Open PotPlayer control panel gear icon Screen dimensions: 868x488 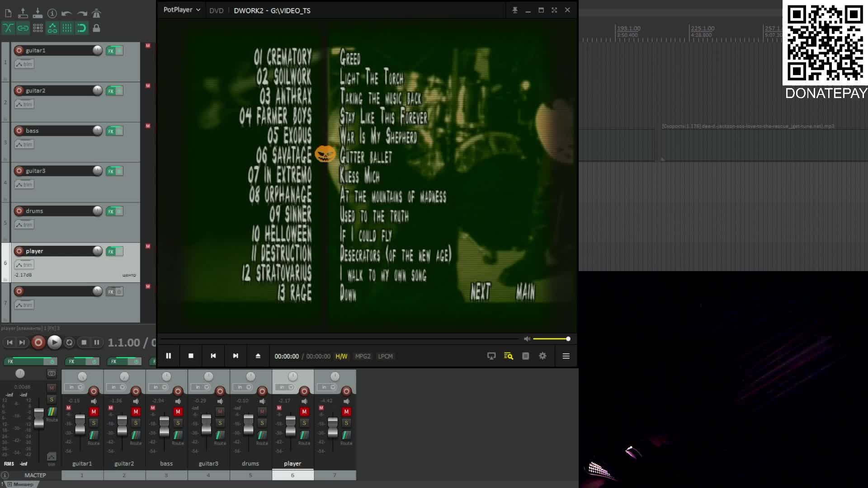click(x=542, y=356)
